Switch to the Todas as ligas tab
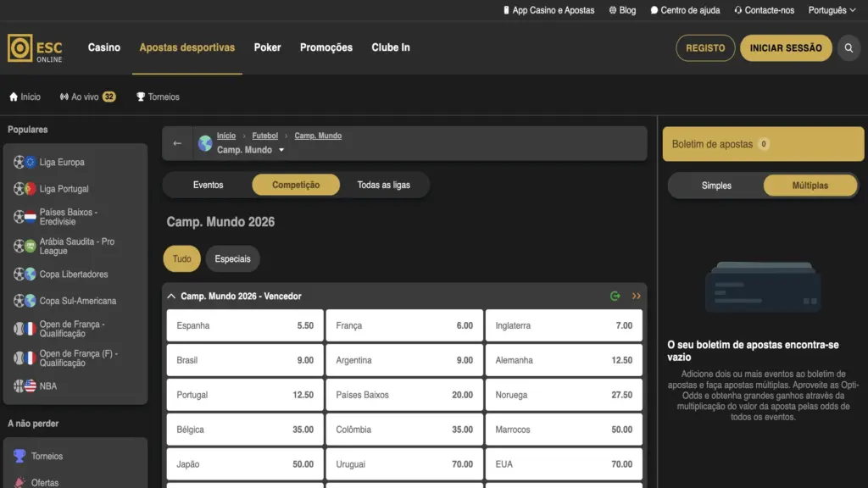The image size is (868, 488). tap(384, 185)
